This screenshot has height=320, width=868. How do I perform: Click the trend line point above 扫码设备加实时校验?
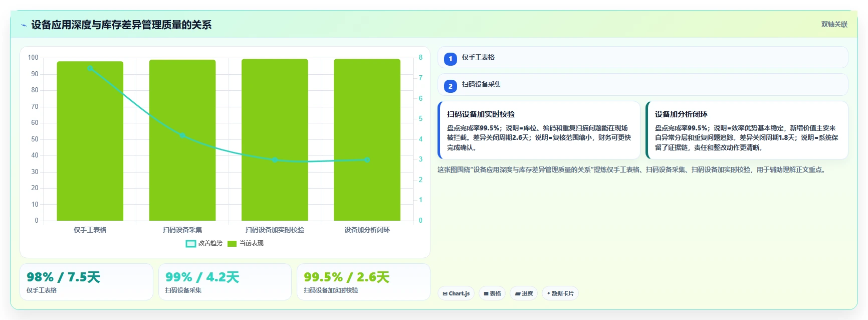pos(275,160)
